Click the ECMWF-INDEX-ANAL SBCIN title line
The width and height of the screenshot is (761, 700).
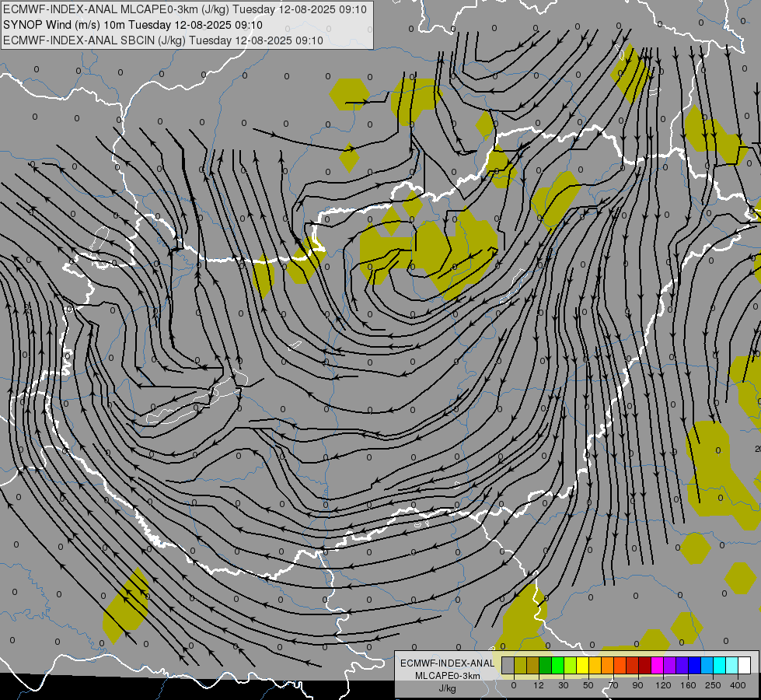click(163, 40)
